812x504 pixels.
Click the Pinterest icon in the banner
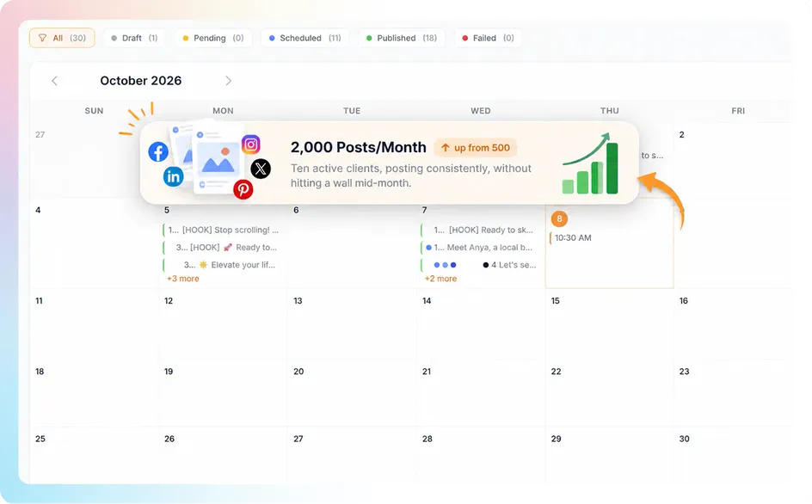pos(243,189)
